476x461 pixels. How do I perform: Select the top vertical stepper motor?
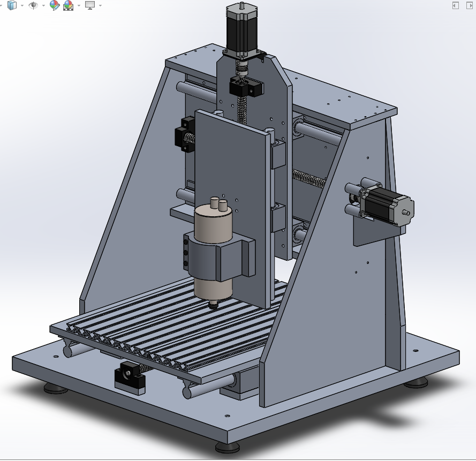pyautogui.click(x=241, y=31)
